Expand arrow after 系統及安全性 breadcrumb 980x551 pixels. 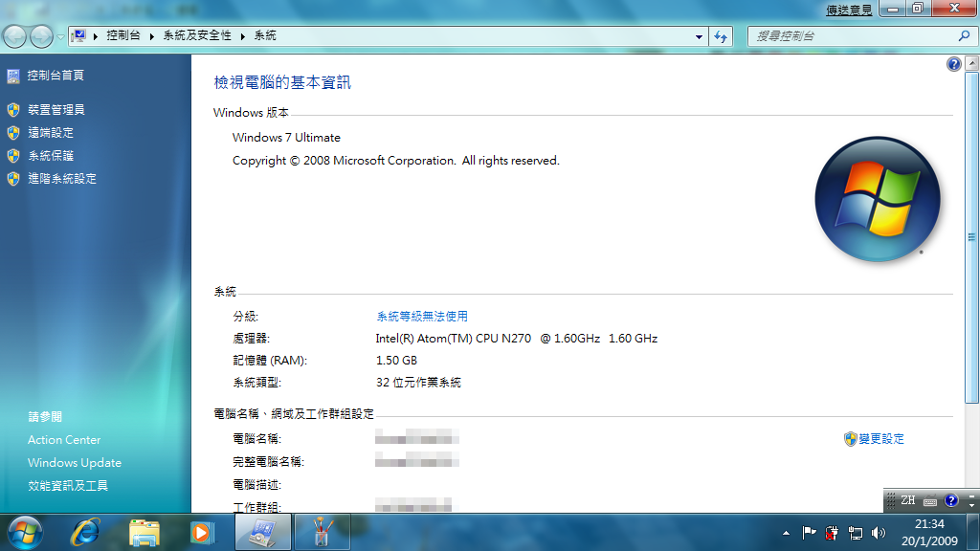[242, 36]
